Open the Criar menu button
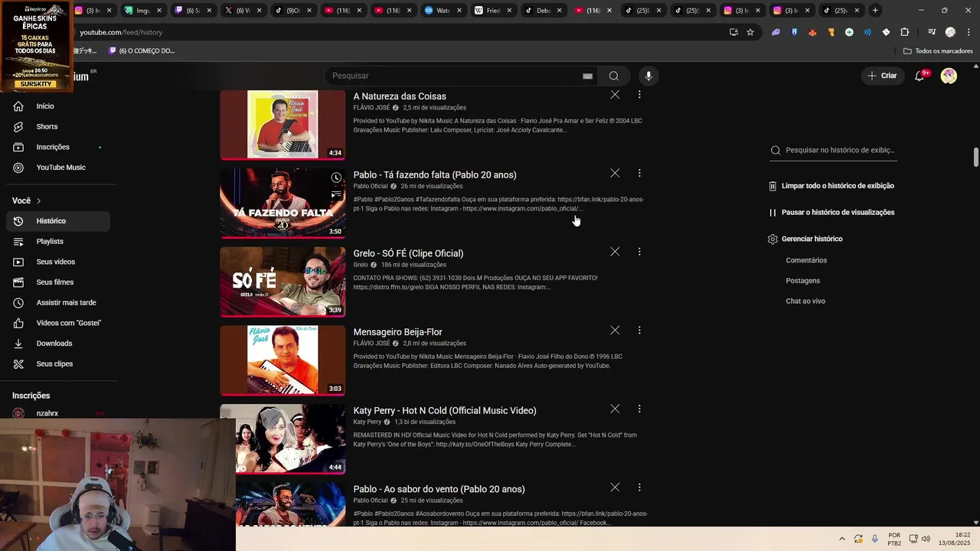Viewport: 980px width, 551px height. click(x=881, y=76)
